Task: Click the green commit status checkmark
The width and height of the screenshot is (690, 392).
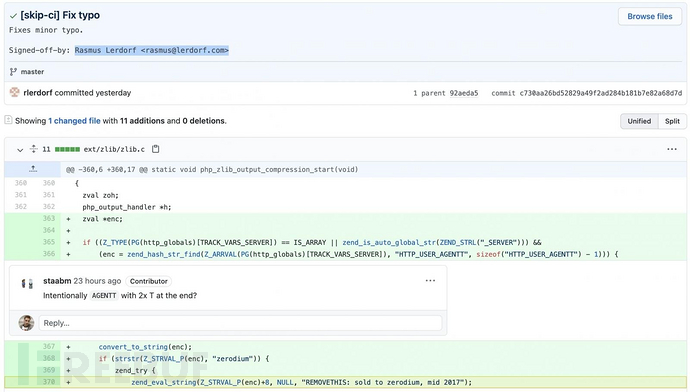Action: point(13,16)
